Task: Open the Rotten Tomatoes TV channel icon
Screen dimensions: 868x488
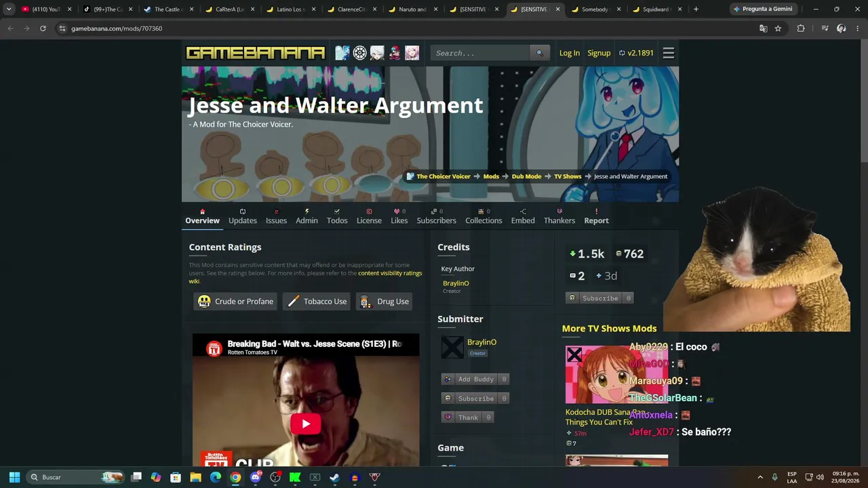Action: pyautogui.click(x=214, y=348)
